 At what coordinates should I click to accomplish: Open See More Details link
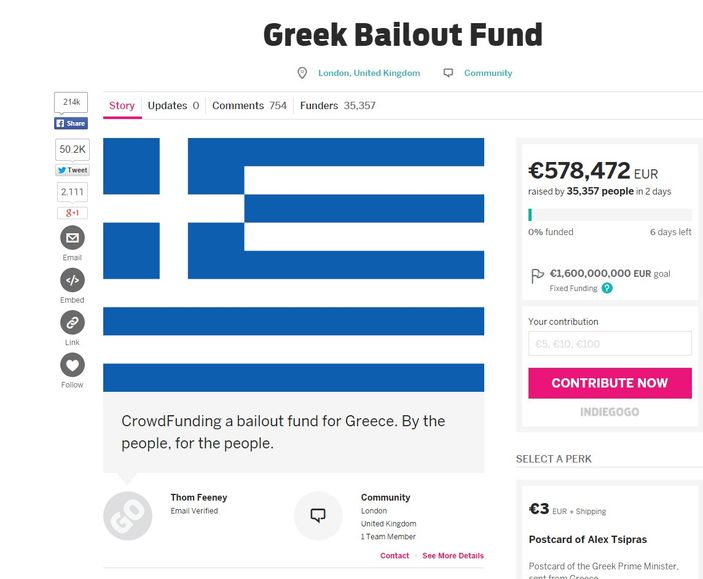pyautogui.click(x=453, y=556)
